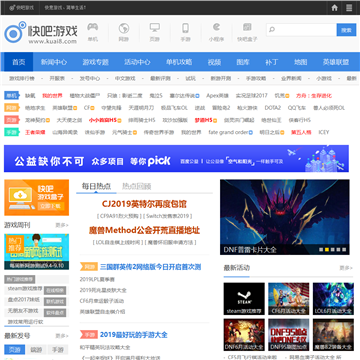Click the 小程序 icon
This screenshot has width=360, height=360.
216,27
